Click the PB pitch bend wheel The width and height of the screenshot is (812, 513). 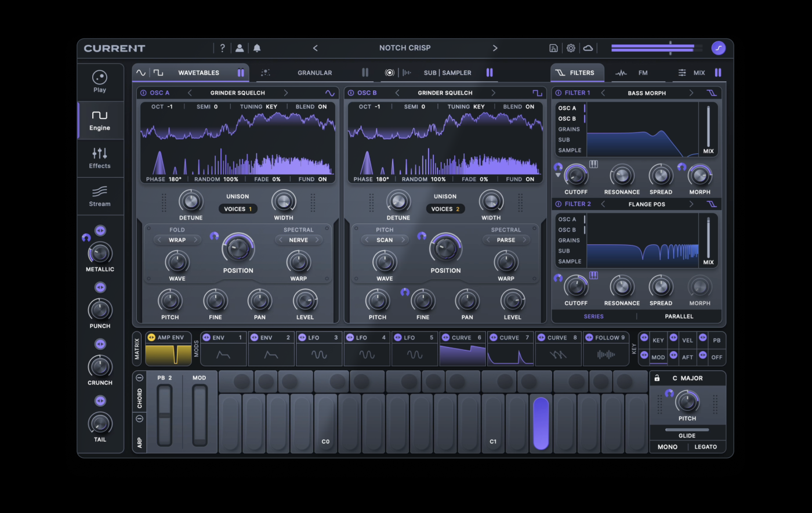pyautogui.click(x=165, y=416)
